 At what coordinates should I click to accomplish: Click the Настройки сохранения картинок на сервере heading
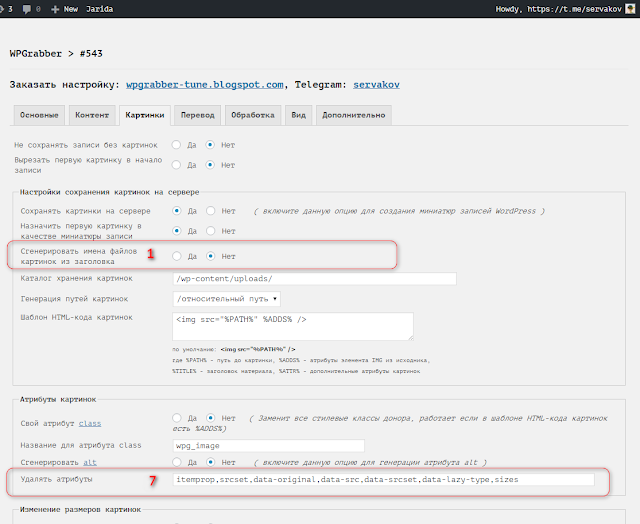pyautogui.click(x=109, y=192)
